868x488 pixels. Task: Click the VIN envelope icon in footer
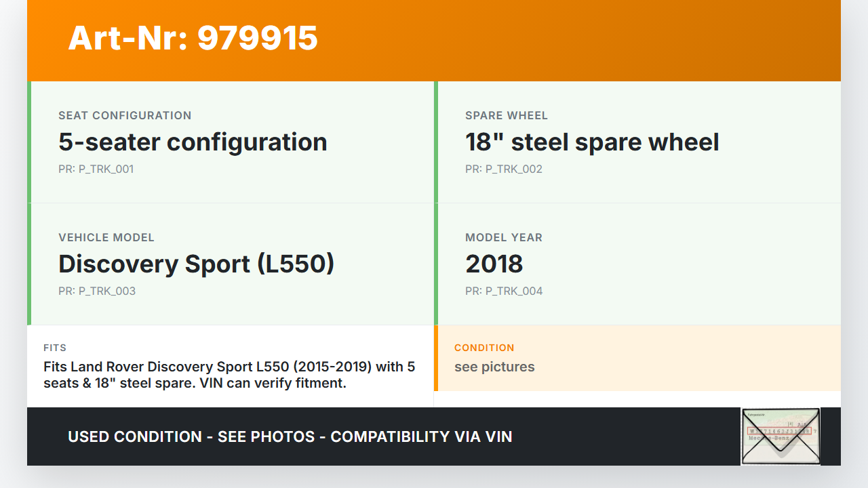781,436
